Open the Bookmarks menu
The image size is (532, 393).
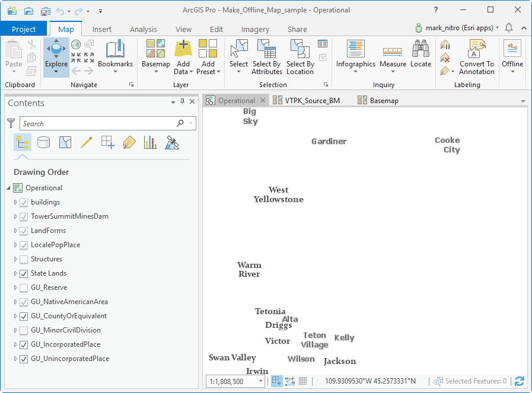(x=116, y=56)
